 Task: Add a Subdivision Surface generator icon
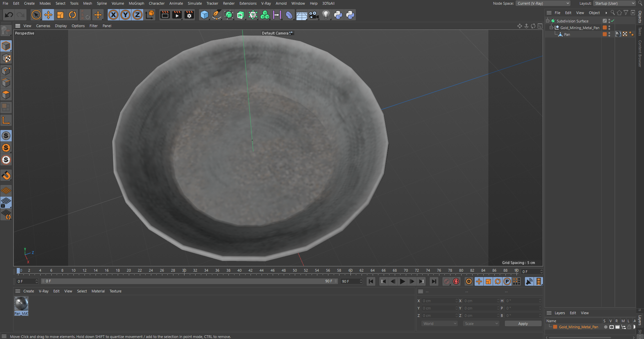tap(229, 15)
